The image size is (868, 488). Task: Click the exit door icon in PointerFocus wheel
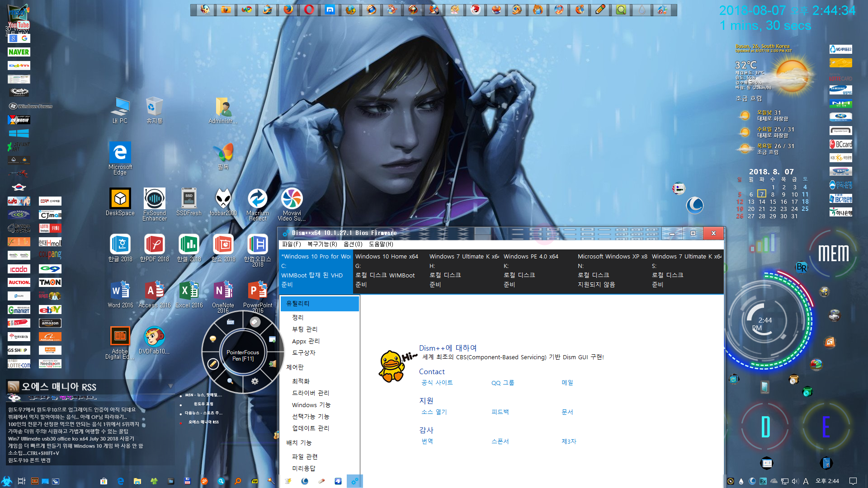point(272,364)
